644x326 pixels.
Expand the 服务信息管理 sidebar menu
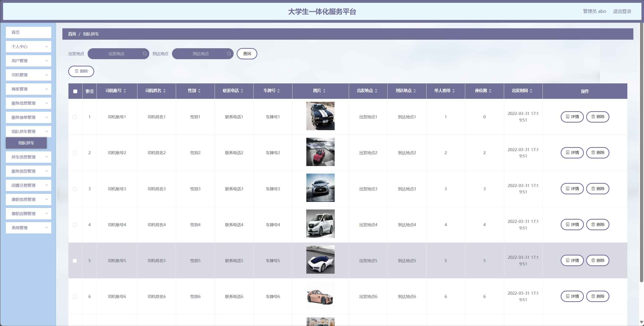pos(29,103)
